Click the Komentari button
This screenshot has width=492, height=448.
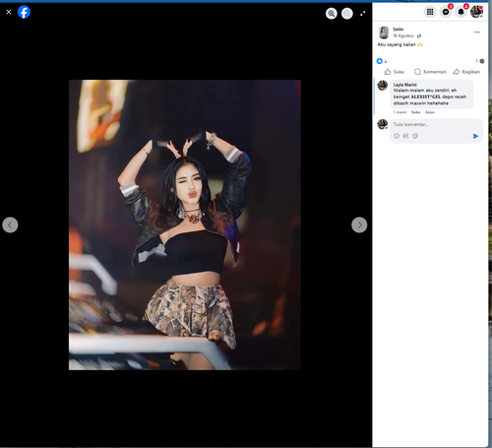pyautogui.click(x=430, y=72)
